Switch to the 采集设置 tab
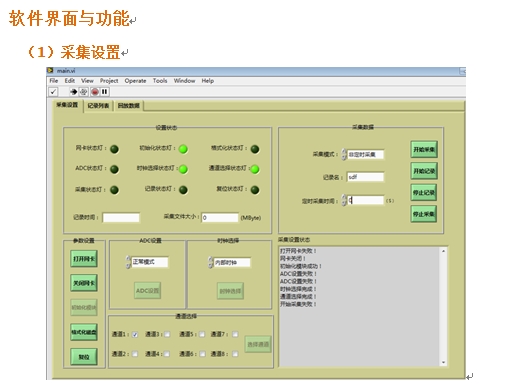522x384 pixels. click(67, 105)
